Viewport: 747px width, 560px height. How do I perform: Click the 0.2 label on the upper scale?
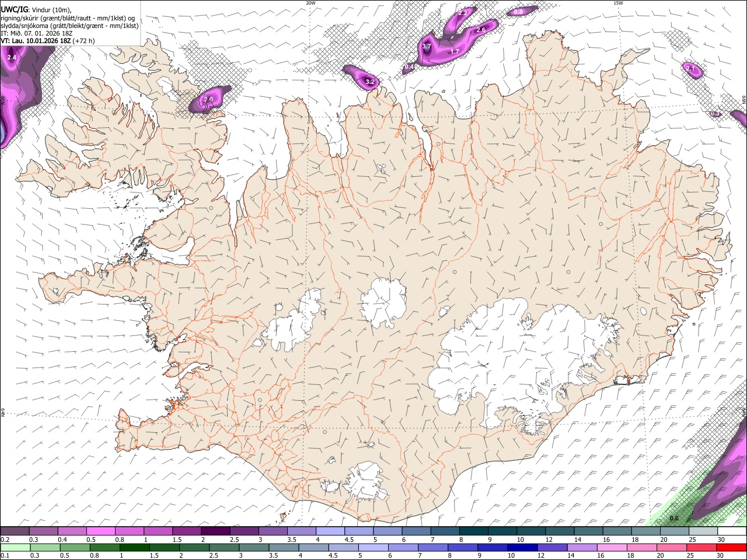coord(5,540)
